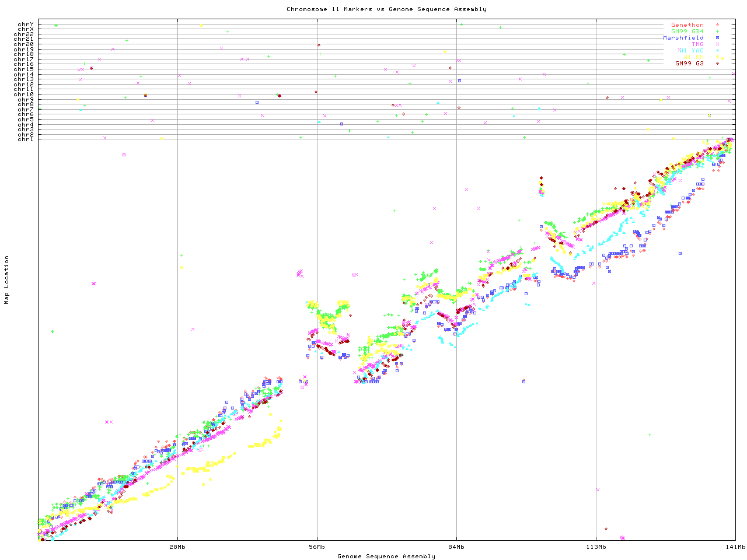Click the 84Mb x-axis tick label
Screen dimensions: 747x560
pyautogui.click(x=456, y=547)
